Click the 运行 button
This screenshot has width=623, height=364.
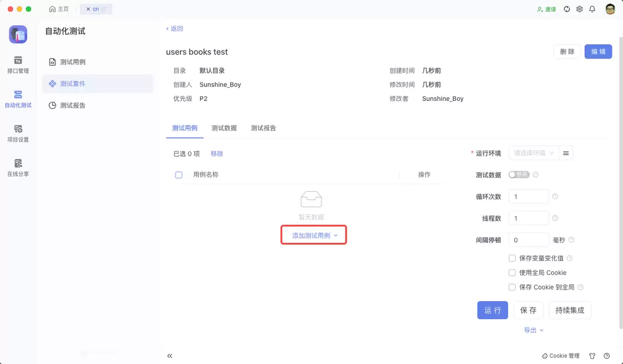point(493,310)
